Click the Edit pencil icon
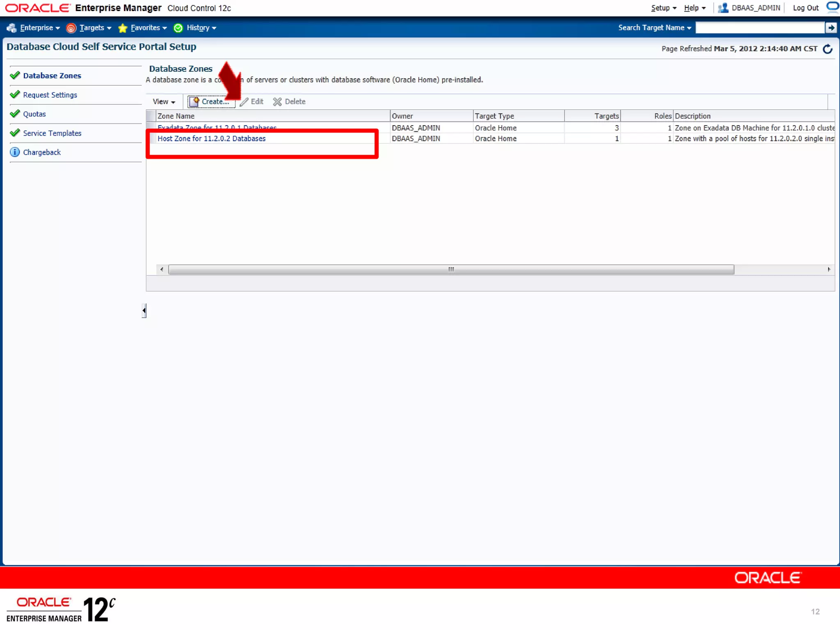This screenshot has width=840, height=630. click(244, 102)
